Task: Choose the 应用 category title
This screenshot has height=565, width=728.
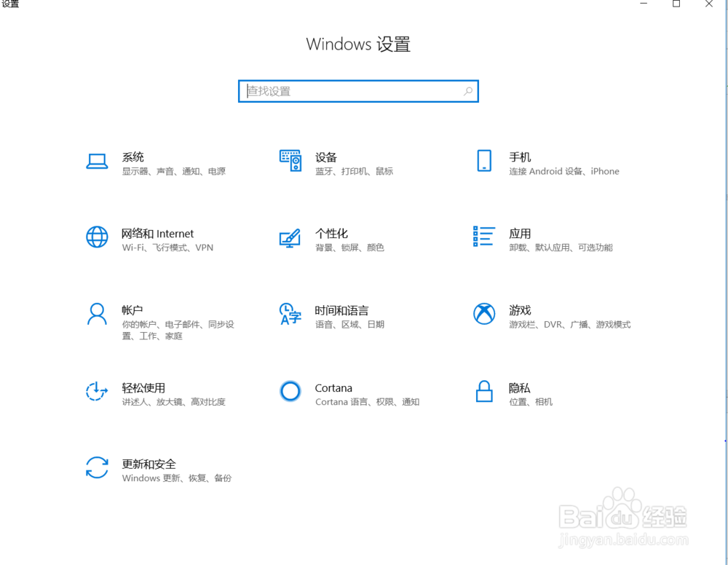Action: click(520, 234)
